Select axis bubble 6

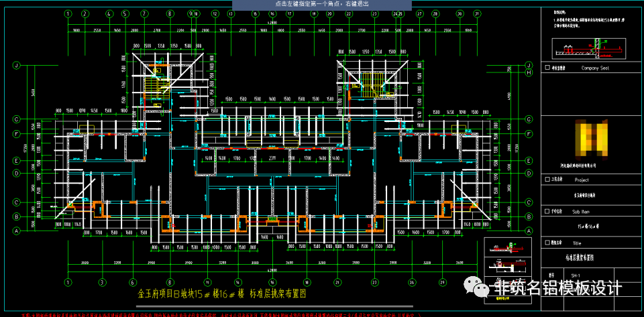pyautogui.click(x=132, y=282)
